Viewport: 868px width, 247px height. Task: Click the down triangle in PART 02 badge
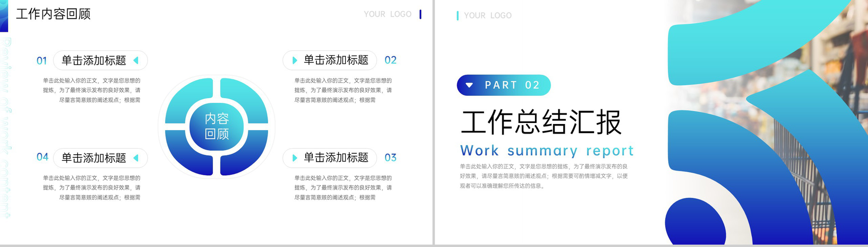[469, 85]
